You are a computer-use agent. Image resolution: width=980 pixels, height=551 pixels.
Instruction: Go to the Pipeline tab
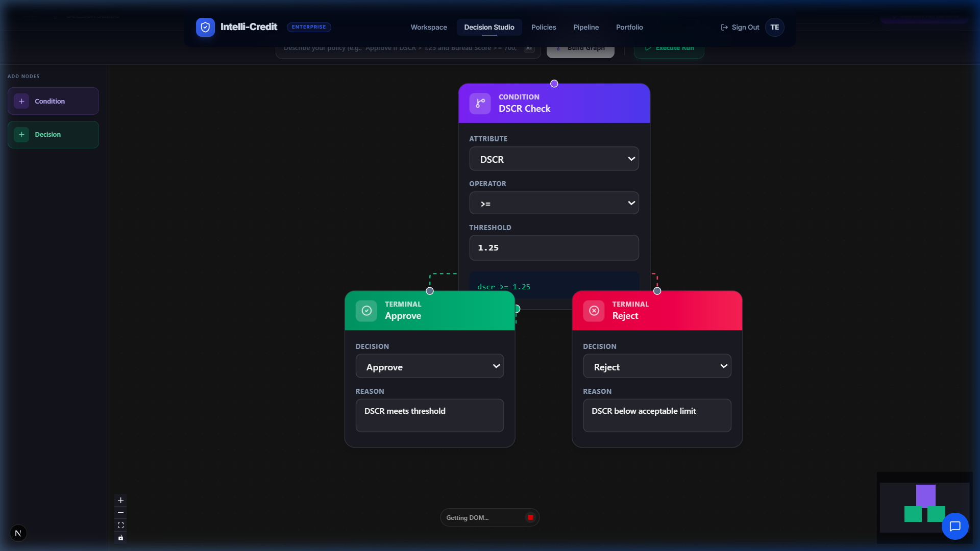(585, 27)
